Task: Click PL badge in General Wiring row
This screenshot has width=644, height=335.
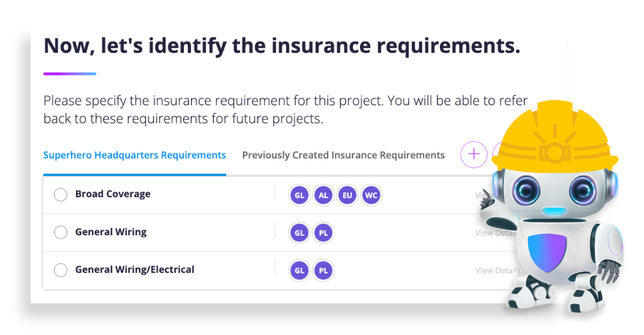Action: click(323, 233)
